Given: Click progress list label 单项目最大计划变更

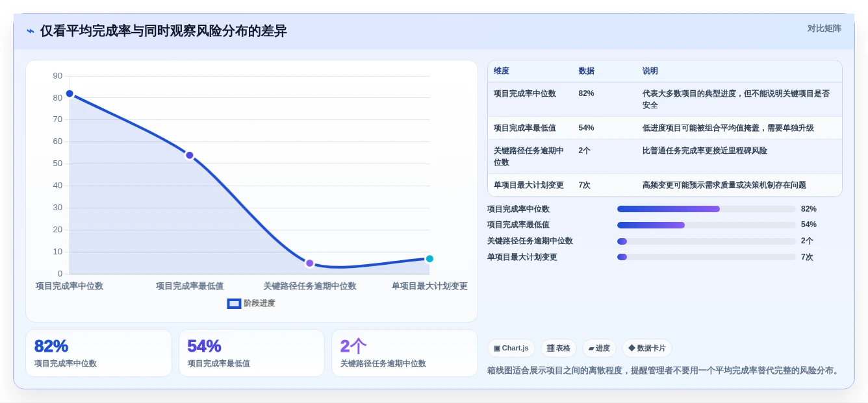Looking at the screenshot, I should click(x=522, y=257).
